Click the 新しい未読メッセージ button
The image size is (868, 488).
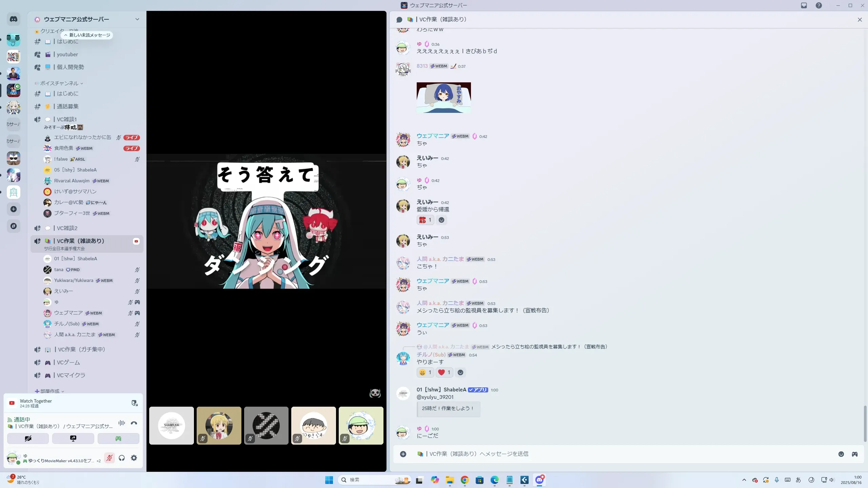[x=87, y=35]
